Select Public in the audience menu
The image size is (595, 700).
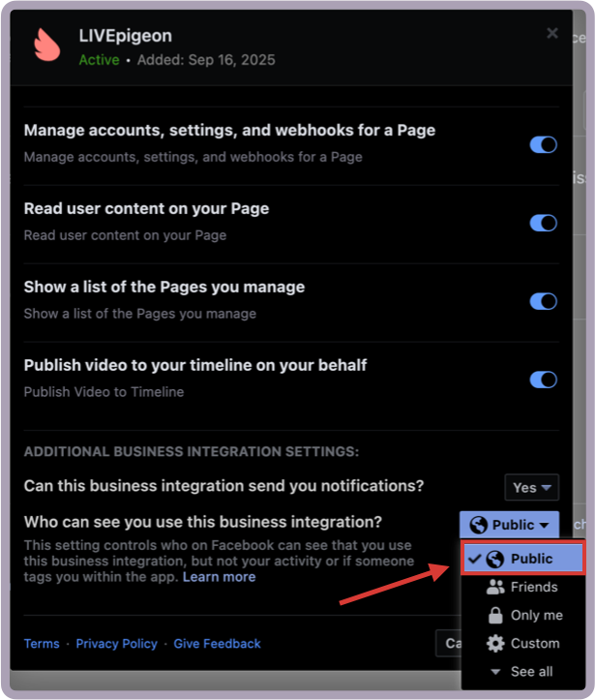(x=522, y=558)
